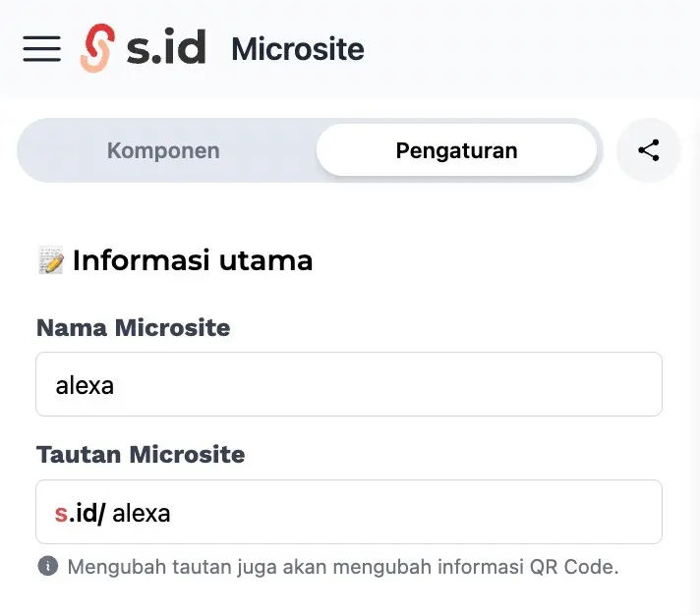The image size is (700, 615).
Task: Click the s.id/ prefix in the link field
Action: 80,512
